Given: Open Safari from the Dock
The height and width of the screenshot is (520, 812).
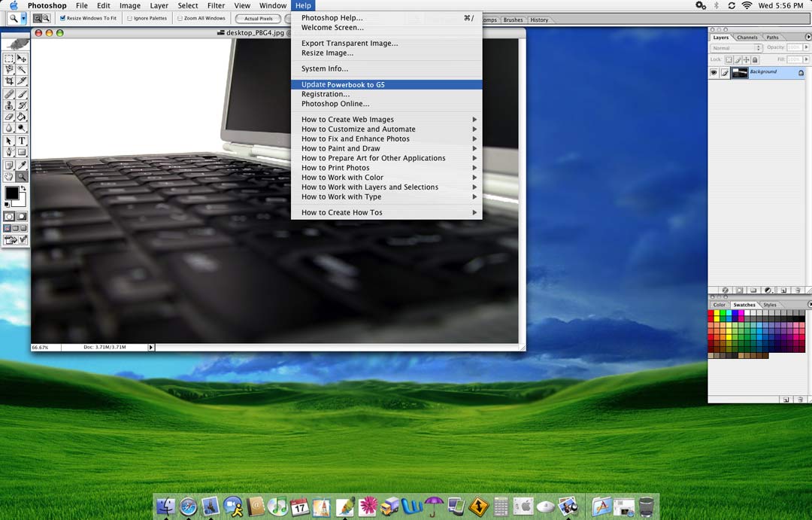Looking at the screenshot, I should (x=188, y=506).
